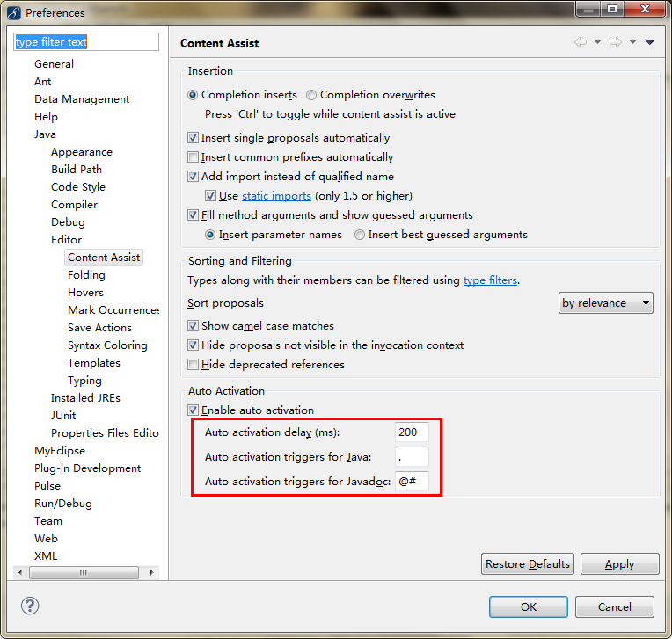Open Typing preferences

point(84,381)
